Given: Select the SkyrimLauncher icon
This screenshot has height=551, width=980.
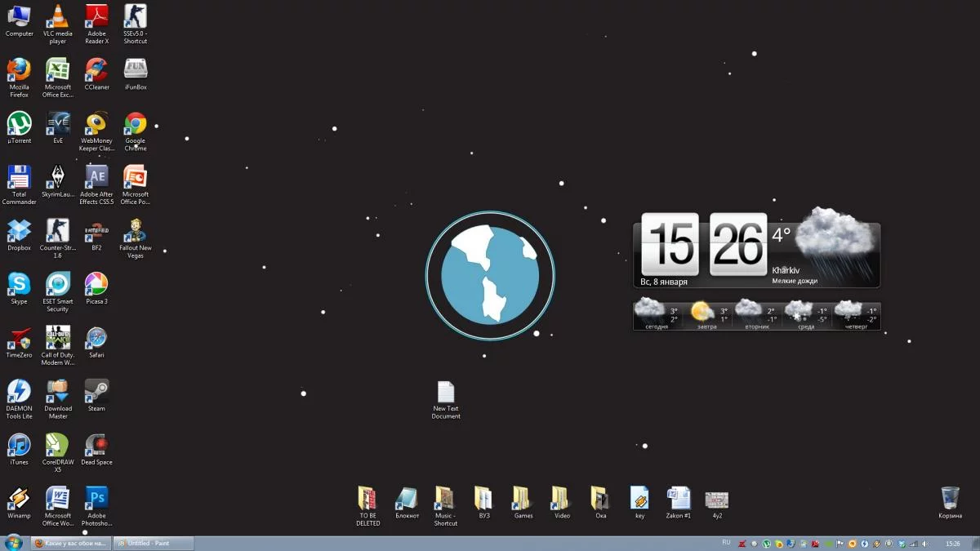Looking at the screenshot, I should point(57,182).
